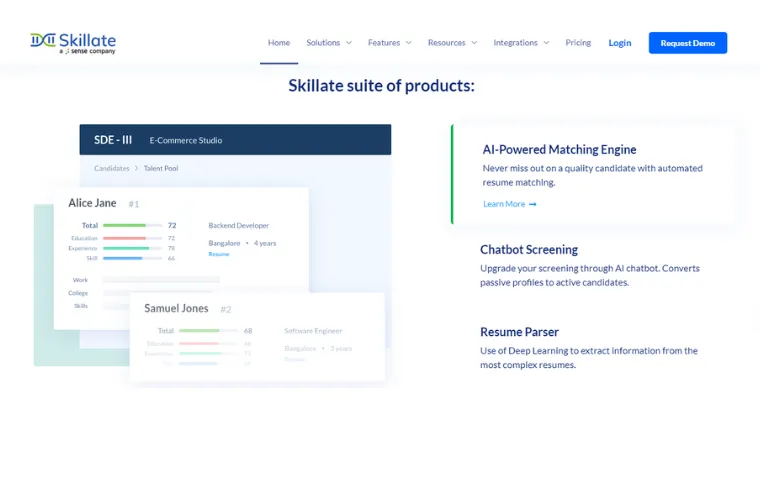760x495 pixels.
Task: Click Alice Jane's Work field bar
Action: 161,280
